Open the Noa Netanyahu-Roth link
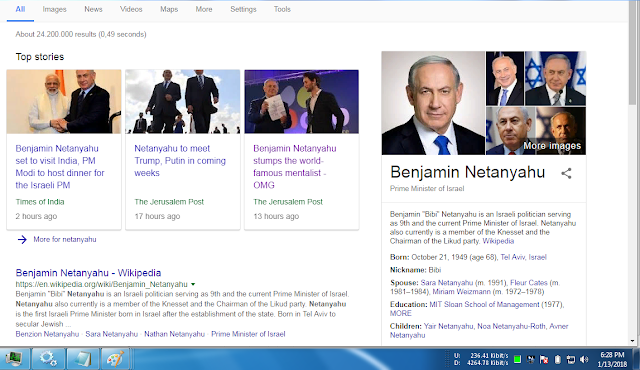The image size is (640, 370). click(511, 326)
